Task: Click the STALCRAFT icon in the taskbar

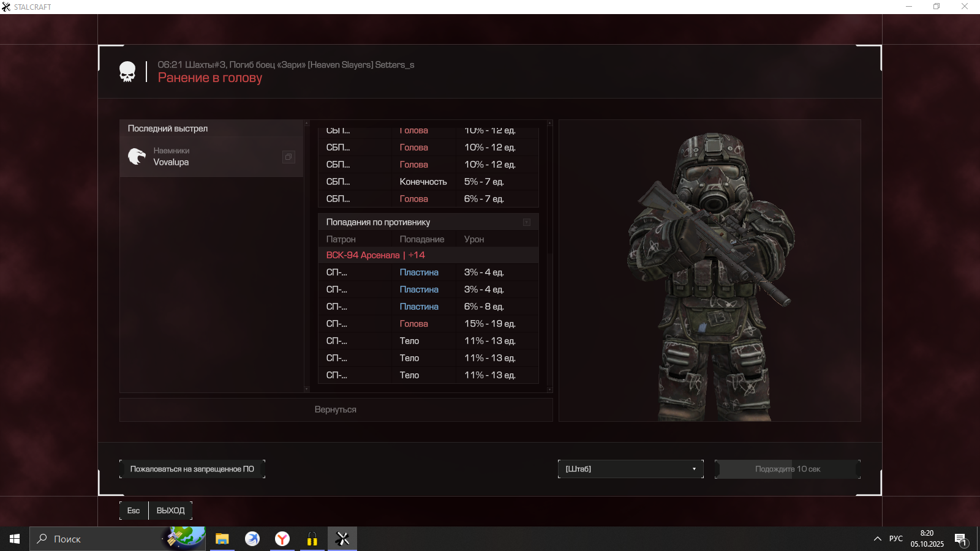Action: tap(342, 539)
